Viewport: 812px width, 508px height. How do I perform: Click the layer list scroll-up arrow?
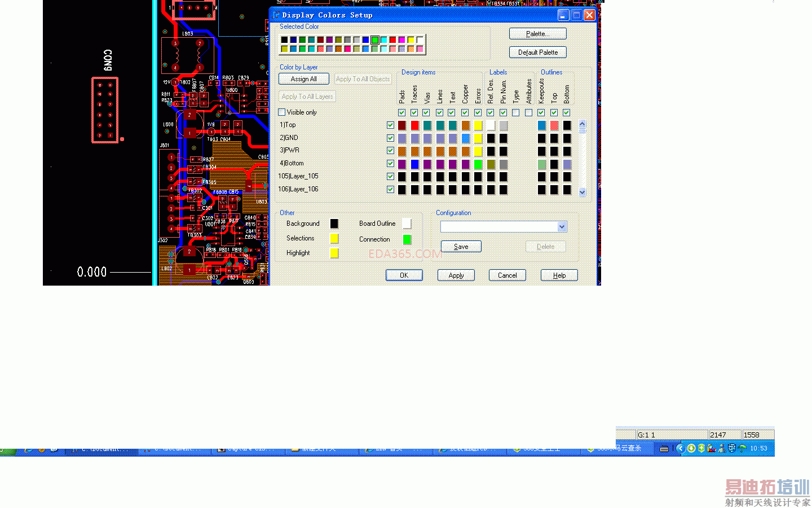[582, 124]
